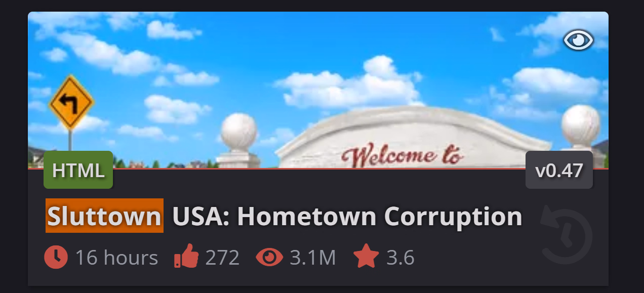Image resolution: width=644 pixels, height=293 pixels.
Task: Click the red thumbs-up likes icon
Action: (186, 258)
